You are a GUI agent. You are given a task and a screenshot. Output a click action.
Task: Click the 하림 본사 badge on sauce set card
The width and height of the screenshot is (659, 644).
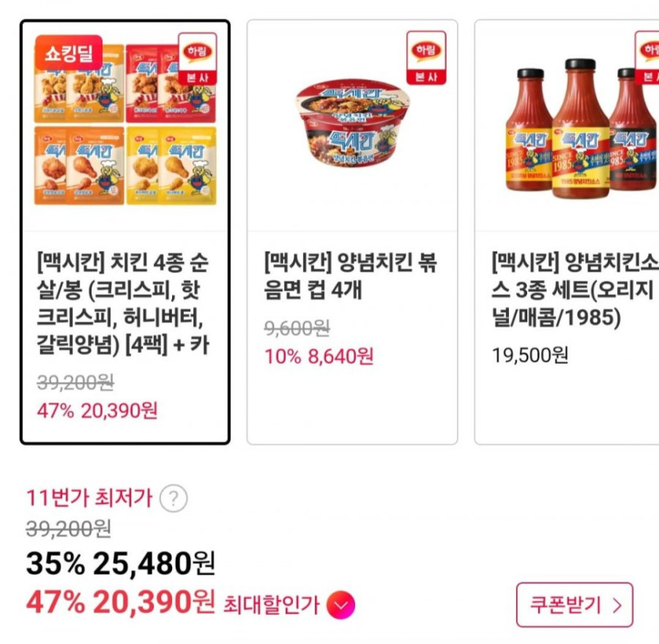[649, 58]
